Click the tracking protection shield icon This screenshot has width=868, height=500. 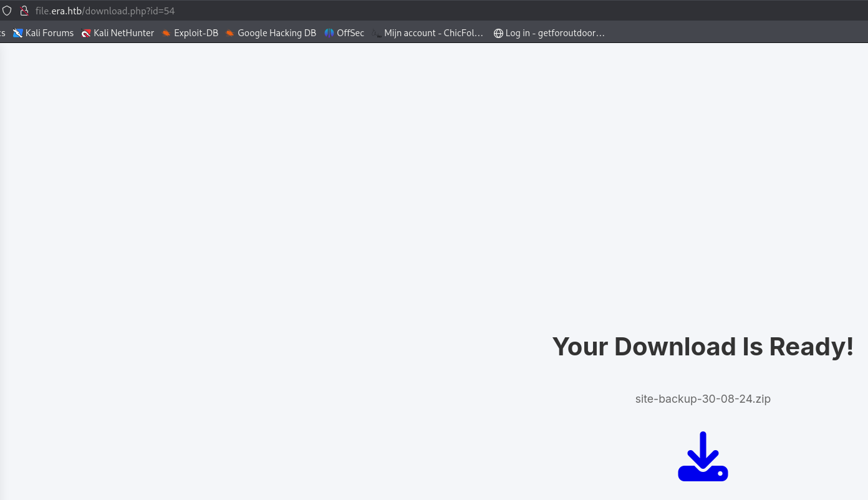pyautogui.click(x=7, y=11)
